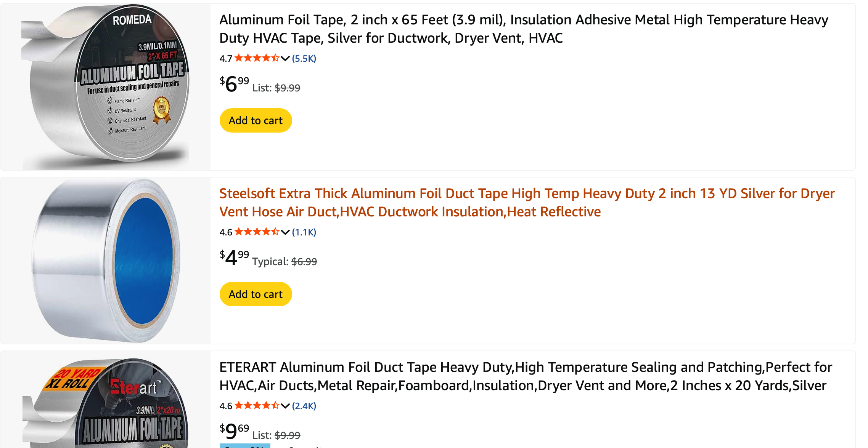
Task: Expand the rating chevron on the Steelsoft listing
Action: click(285, 232)
